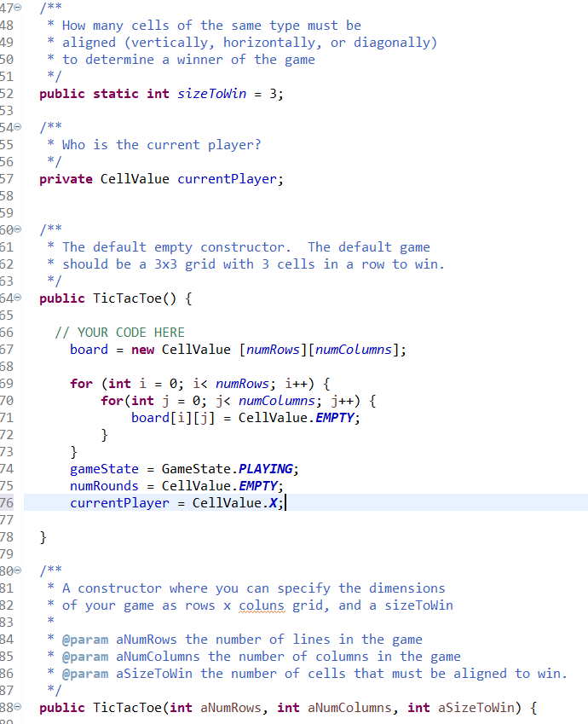Click the TicTacToe() name on line 64
The height and width of the screenshot is (724, 588).
point(135,298)
